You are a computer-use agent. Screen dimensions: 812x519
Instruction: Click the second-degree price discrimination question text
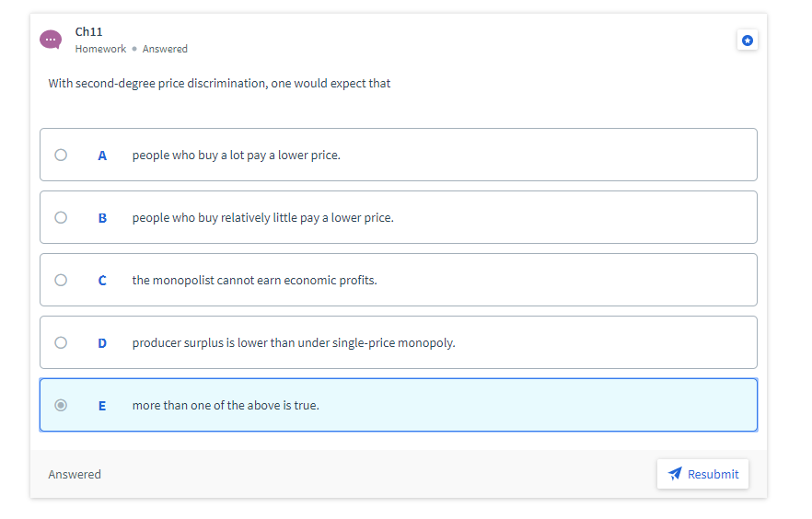coord(219,84)
